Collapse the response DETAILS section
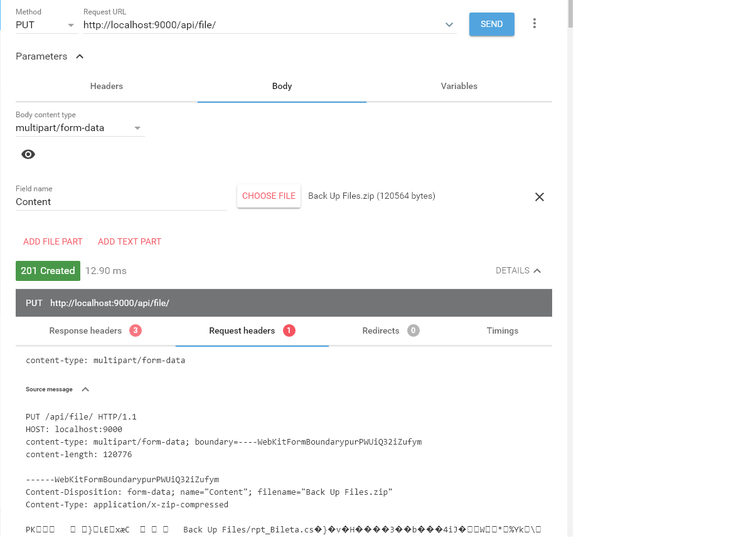Viewport: 741px width, 560px height. pyautogui.click(x=518, y=270)
